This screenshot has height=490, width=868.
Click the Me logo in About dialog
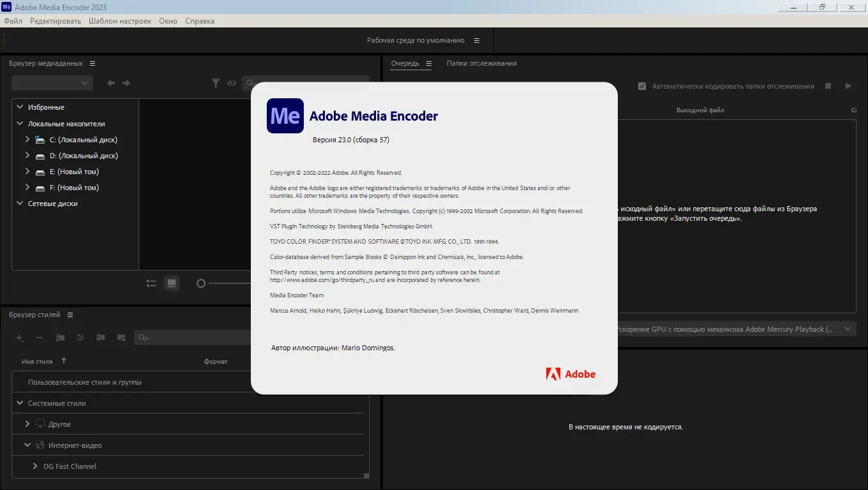(x=285, y=115)
